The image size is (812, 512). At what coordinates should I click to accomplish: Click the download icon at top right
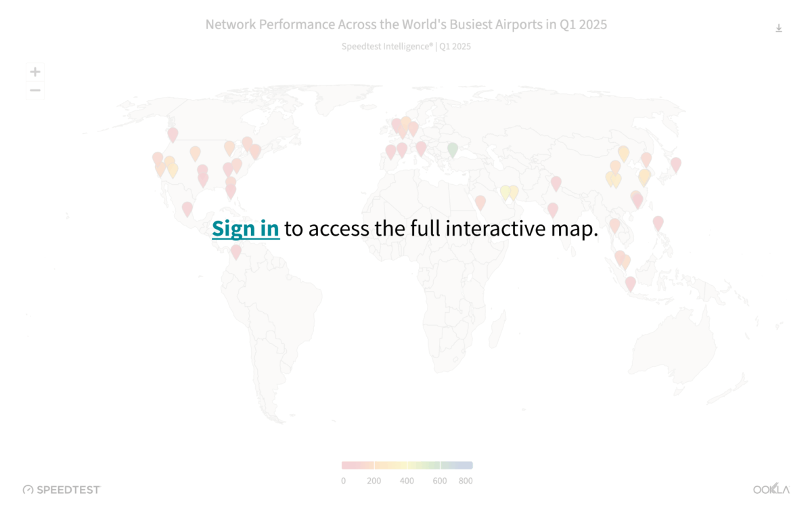(x=779, y=28)
